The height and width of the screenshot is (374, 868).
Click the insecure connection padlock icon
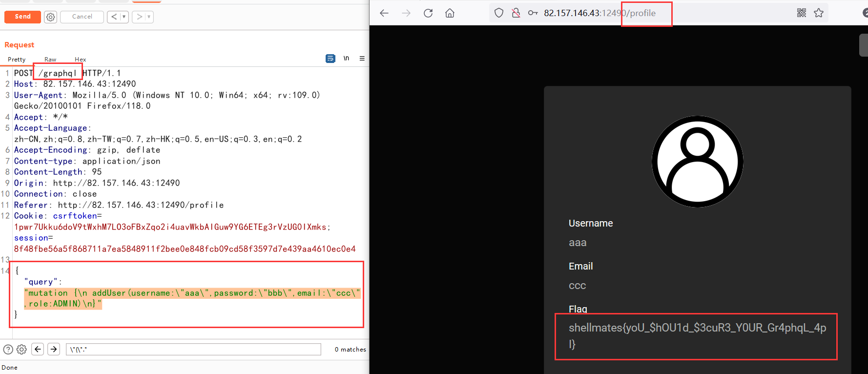pos(516,13)
